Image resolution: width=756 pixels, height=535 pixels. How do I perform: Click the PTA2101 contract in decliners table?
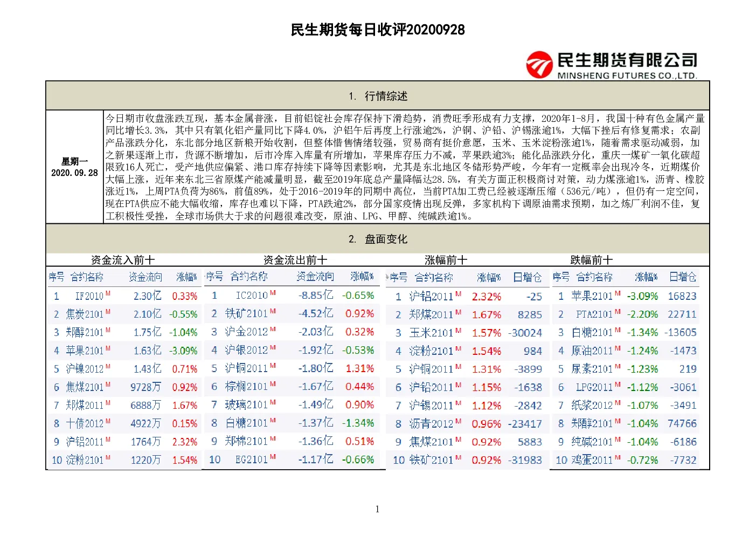click(x=594, y=314)
